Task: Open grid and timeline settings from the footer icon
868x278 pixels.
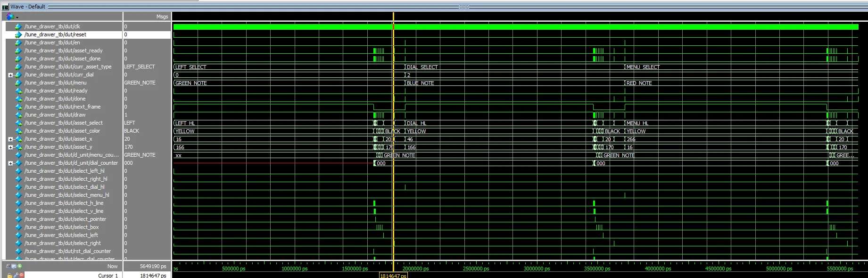Action: (x=14, y=266)
